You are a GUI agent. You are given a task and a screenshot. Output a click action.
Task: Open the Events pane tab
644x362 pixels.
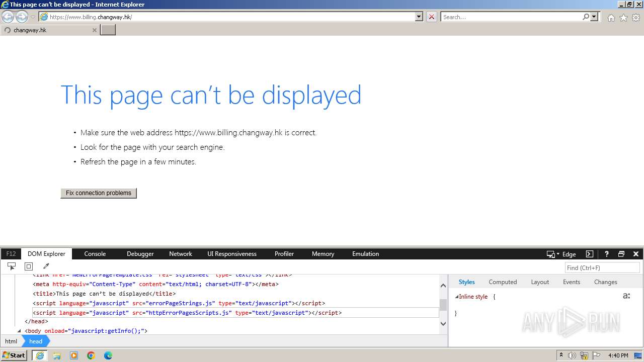(x=572, y=282)
